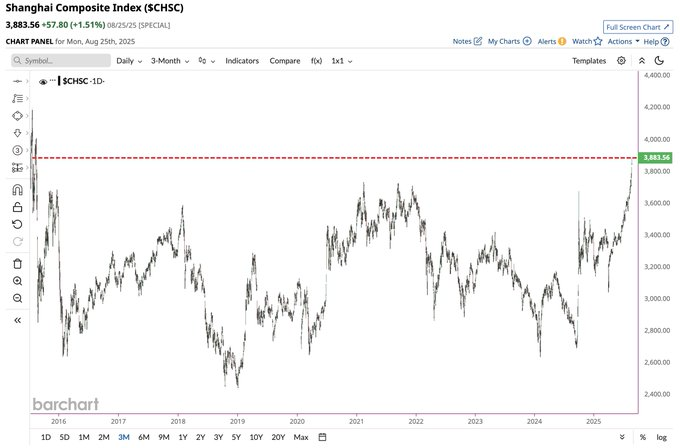Select the 3Y time range

[x=218, y=437]
